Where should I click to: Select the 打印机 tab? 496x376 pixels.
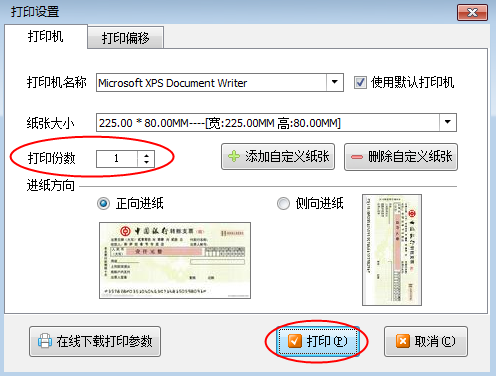[x=46, y=36]
